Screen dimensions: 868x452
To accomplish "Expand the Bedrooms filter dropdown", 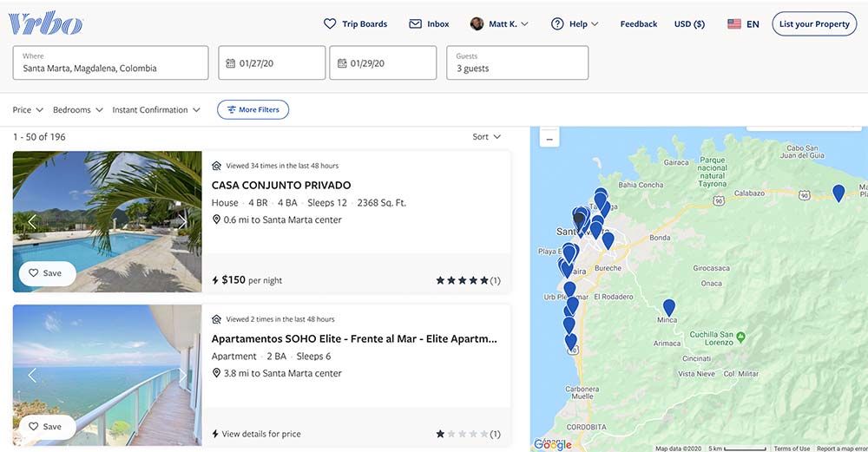I will [78, 109].
